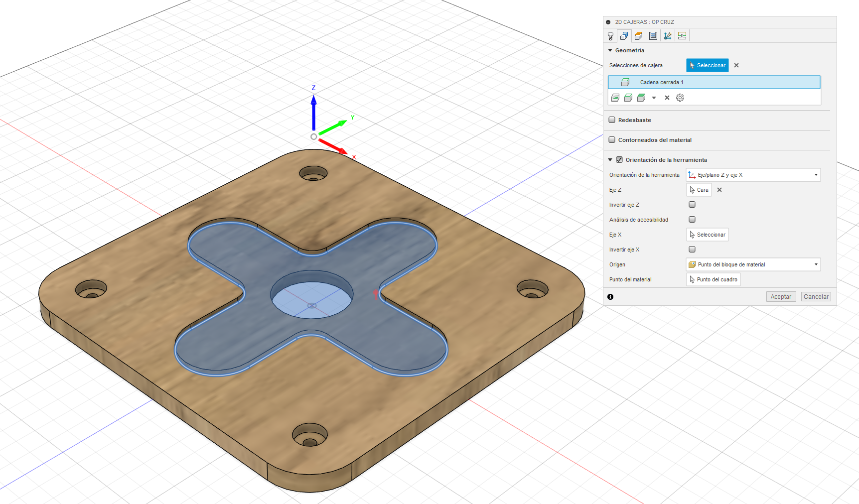Image resolution: width=859 pixels, height=504 pixels.
Task: Collapse the Orientación de la herramienta section
Action: click(610, 160)
